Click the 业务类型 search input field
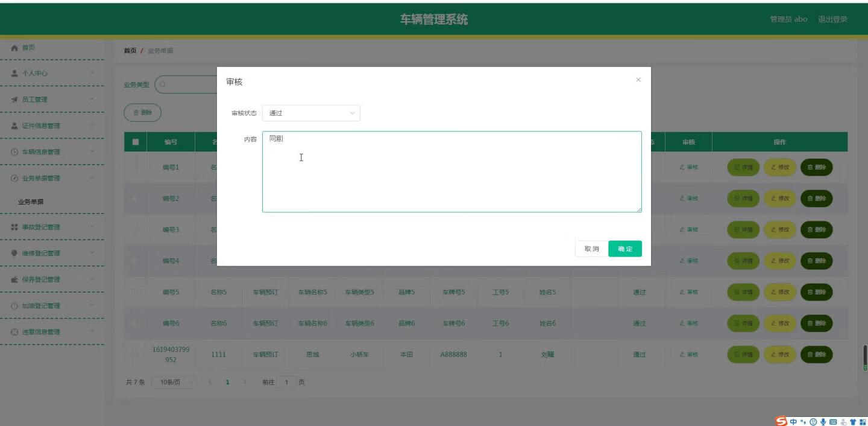868x426 pixels. click(187, 84)
